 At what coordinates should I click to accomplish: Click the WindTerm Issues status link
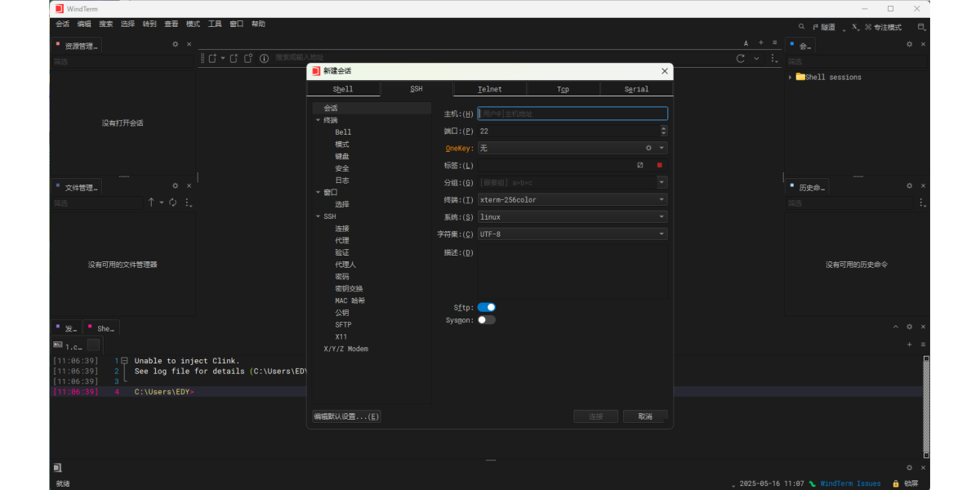(x=849, y=483)
